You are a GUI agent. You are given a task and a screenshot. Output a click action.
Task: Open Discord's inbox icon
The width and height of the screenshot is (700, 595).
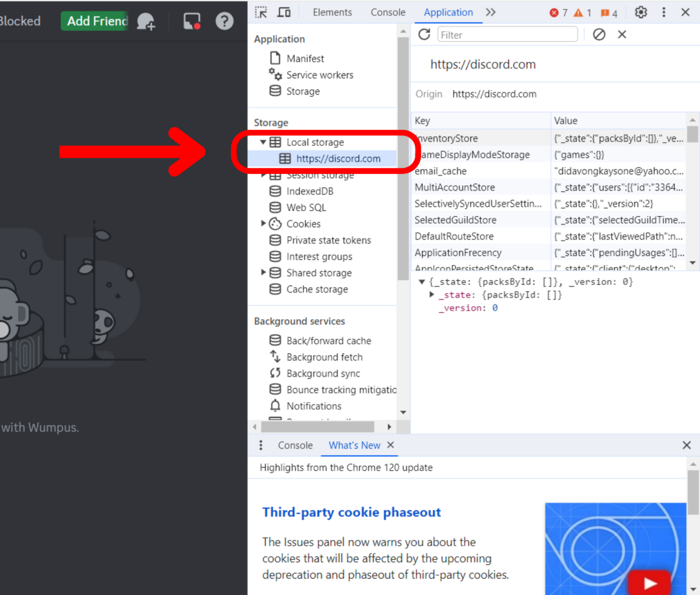point(191,21)
